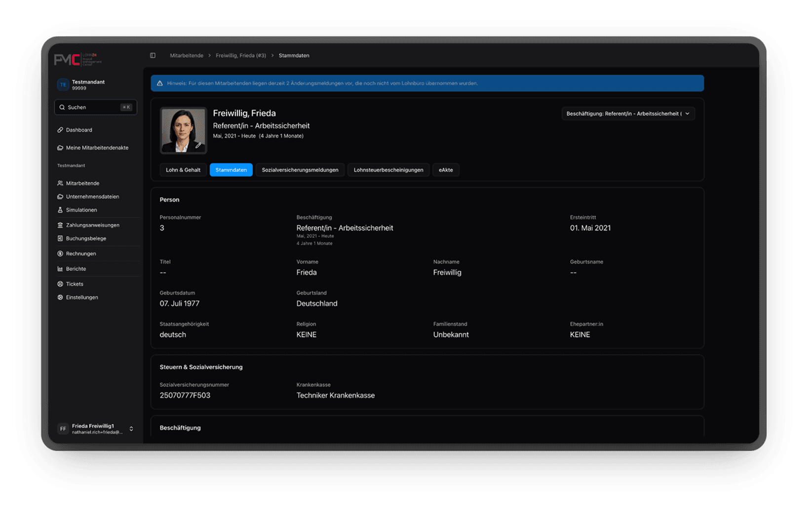Click the Mitarbeitende people icon
The height and width of the screenshot is (518, 812).
[60, 183]
